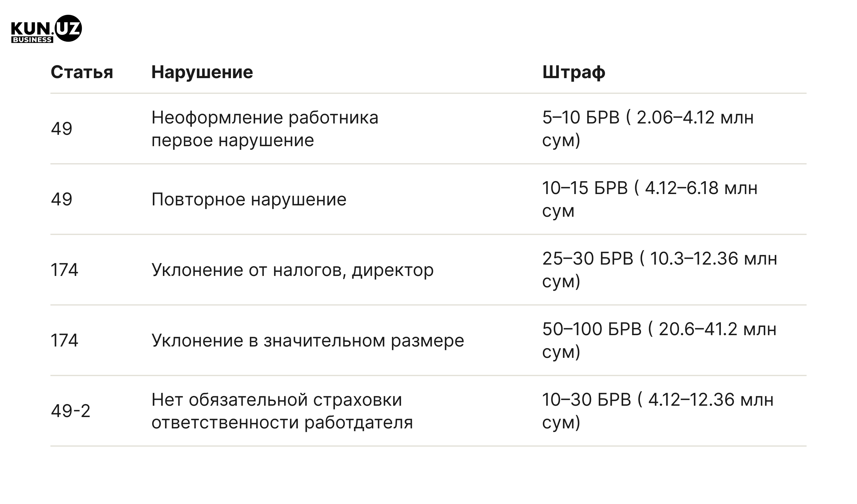Image resolution: width=857 pixels, height=504 pixels.
Task: Click the KUN.UZ Business logo
Action: (x=46, y=29)
